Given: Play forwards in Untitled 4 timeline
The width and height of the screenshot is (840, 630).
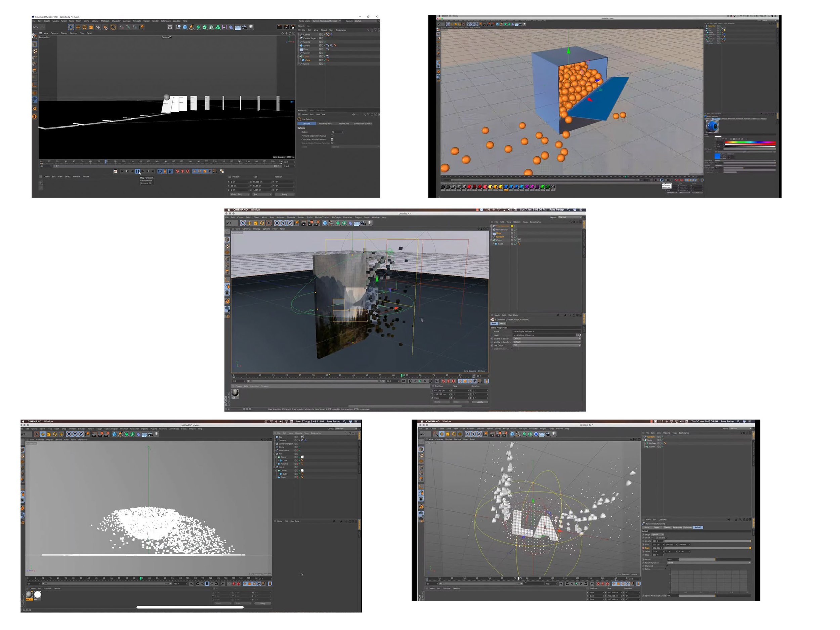Looking at the screenshot, I should (420, 381).
